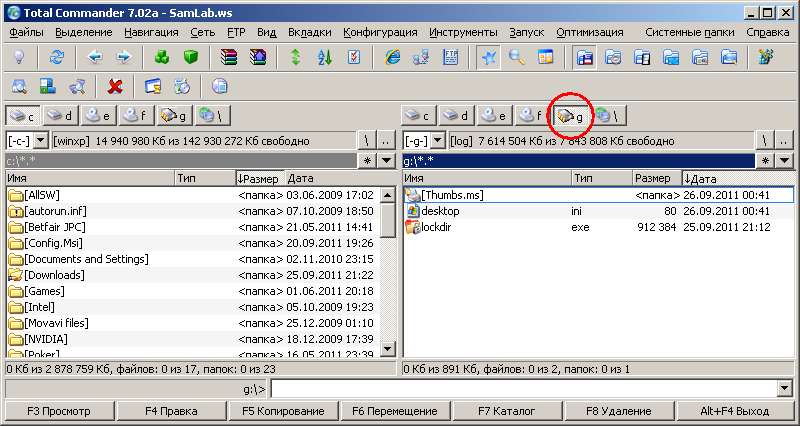Sort with the A-Z arrow icon
800x426 pixels.
coord(324,57)
